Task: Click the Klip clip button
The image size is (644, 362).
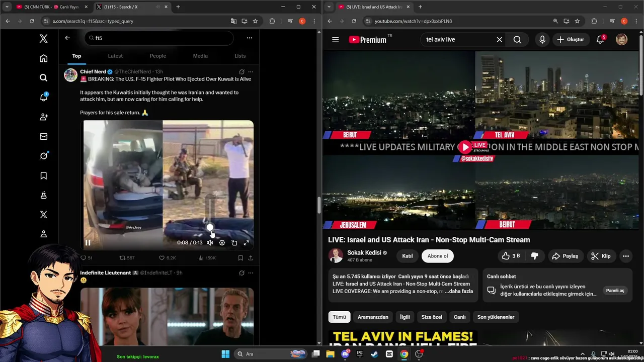Action: (x=601, y=256)
